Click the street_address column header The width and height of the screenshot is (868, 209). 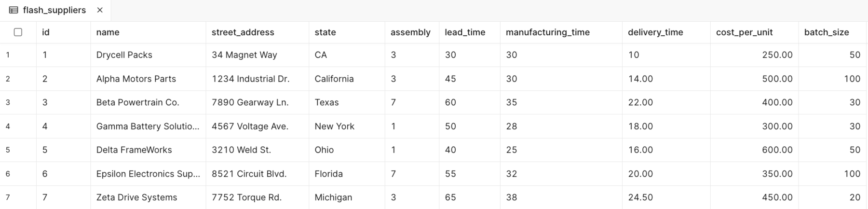[x=243, y=32]
